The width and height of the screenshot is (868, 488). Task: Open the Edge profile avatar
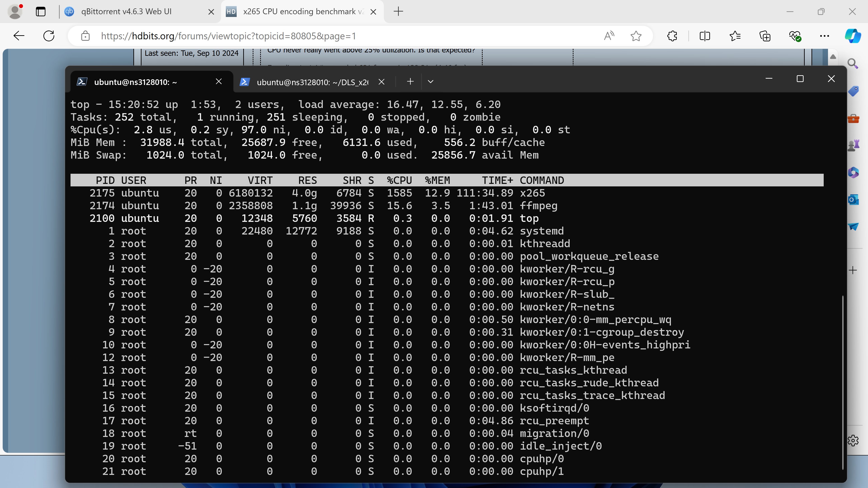tap(15, 12)
